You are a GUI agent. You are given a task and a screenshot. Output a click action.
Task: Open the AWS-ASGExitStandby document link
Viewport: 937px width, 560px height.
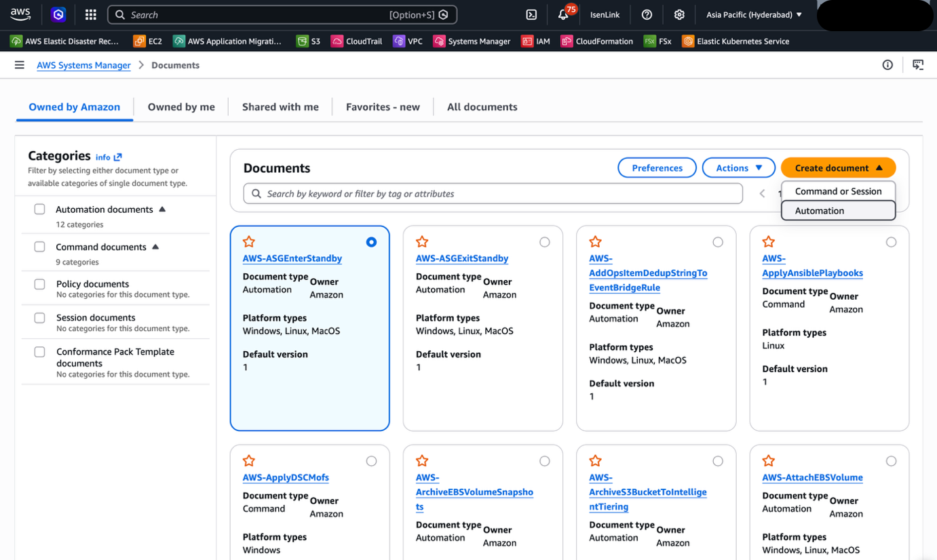[462, 258]
